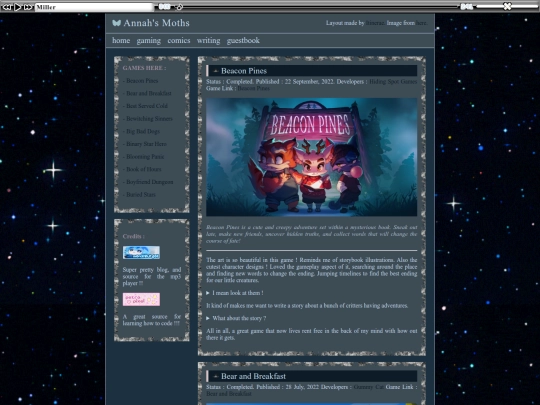Expand 'I mean look at them !' details
Viewport: 540px width, 405px height.
point(235,293)
